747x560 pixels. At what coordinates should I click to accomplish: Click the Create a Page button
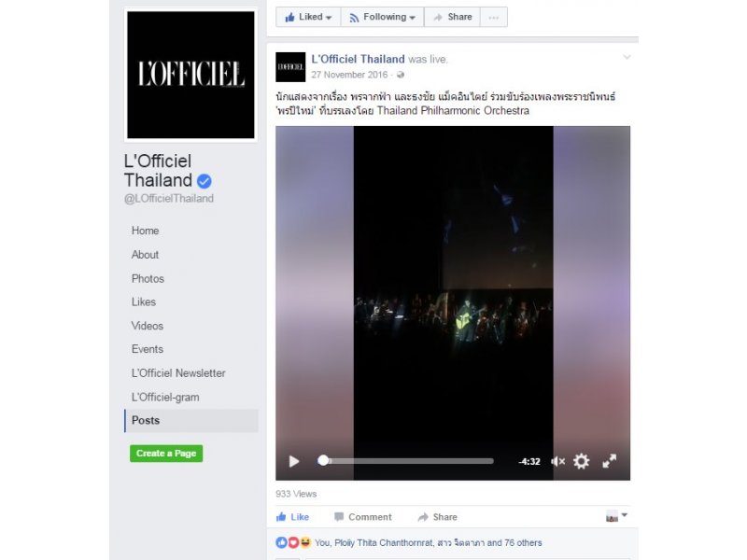[x=166, y=454]
